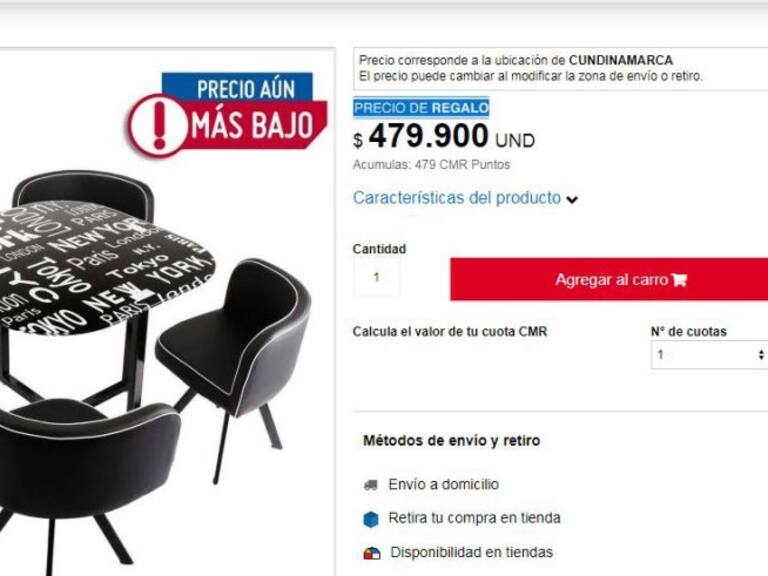Viewport: 768px width, 576px height.
Task: Click the delivery truck icon
Action: point(371,485)
